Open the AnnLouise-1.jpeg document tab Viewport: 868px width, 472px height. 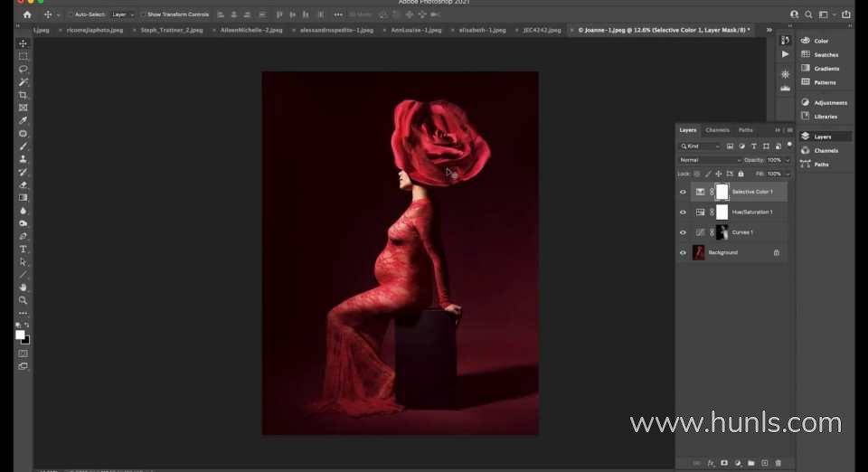pos(416,30)
